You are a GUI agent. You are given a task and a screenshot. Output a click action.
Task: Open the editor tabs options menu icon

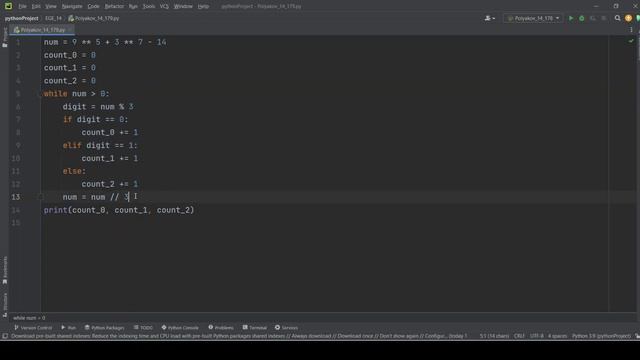631,30
